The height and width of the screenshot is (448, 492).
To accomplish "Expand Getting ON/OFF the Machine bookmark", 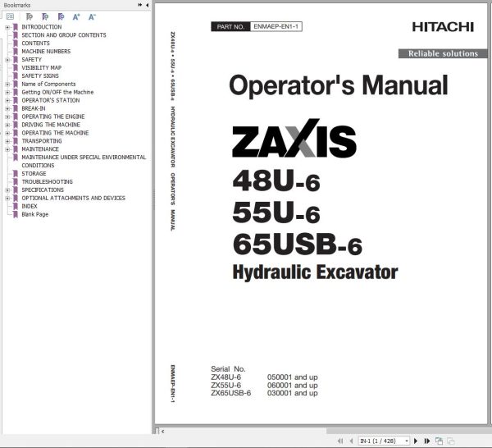I will pos(7,93).
